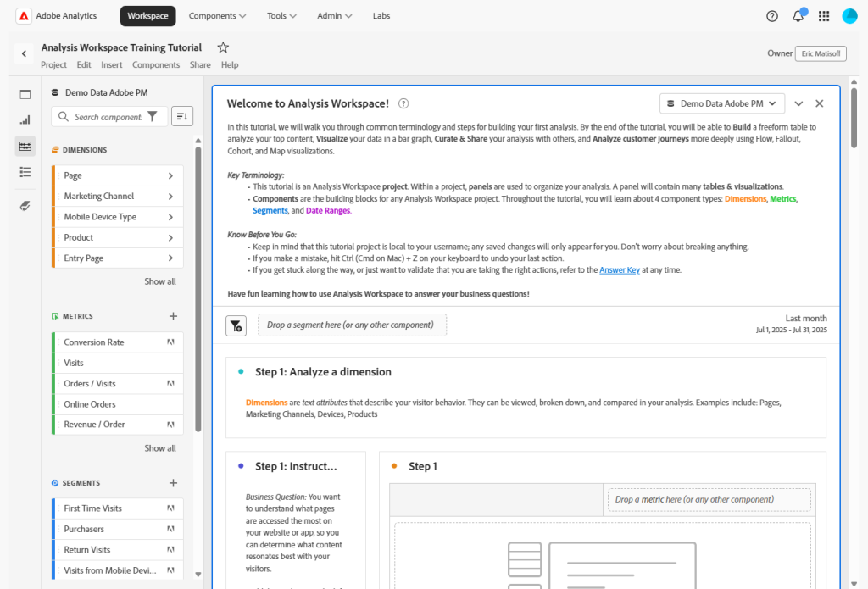Open the apps grid switcher
Image resolution: width=868 pixels, height=589 pixels.
pyautogui.click(x=824, y=16)
